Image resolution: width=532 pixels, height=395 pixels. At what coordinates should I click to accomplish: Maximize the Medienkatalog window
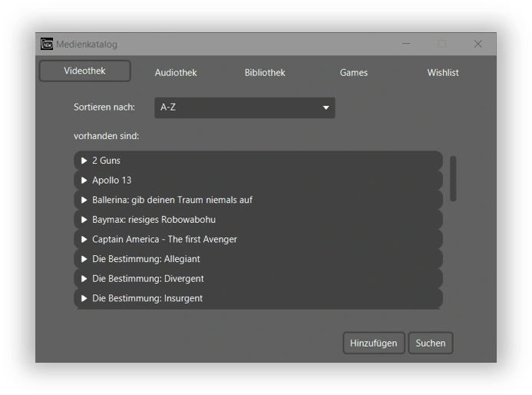click(441, 44)
